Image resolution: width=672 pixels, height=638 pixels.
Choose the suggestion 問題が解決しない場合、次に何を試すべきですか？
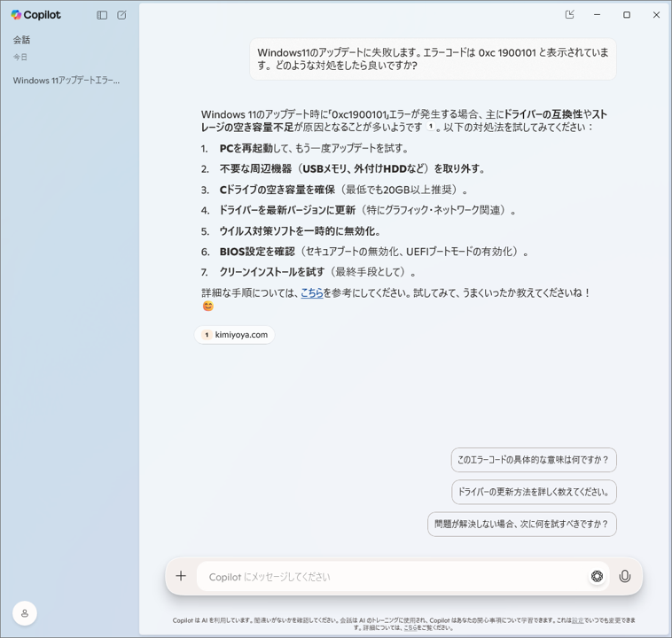pyautogui.click(x=521, y=524)
